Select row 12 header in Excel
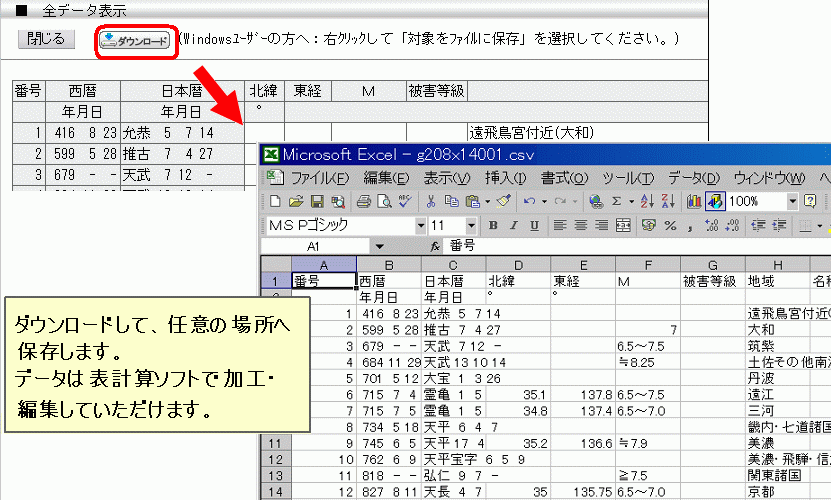Image resolution: width=831 pixels, height=500 pixels. [276, 459]
